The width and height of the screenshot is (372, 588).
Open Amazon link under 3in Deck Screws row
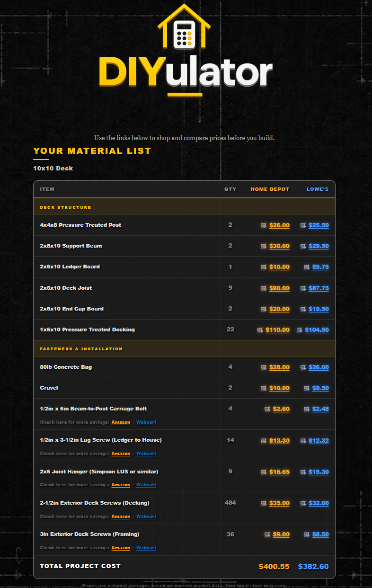[x=121, y=548]
